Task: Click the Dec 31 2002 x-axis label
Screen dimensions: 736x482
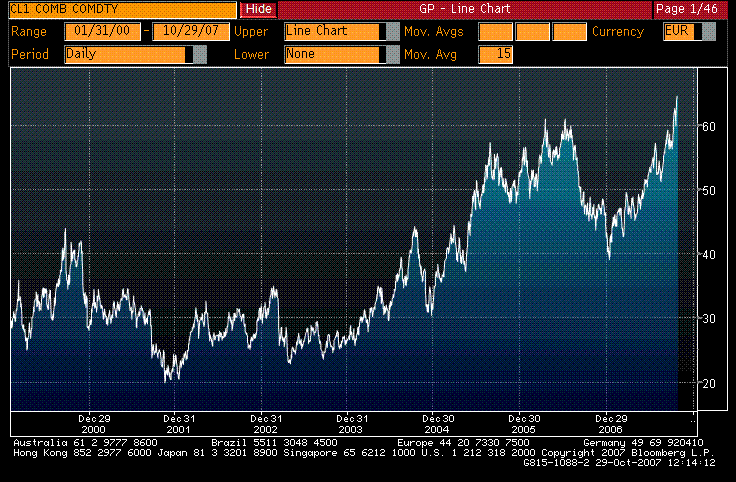Action: point(266,424)
